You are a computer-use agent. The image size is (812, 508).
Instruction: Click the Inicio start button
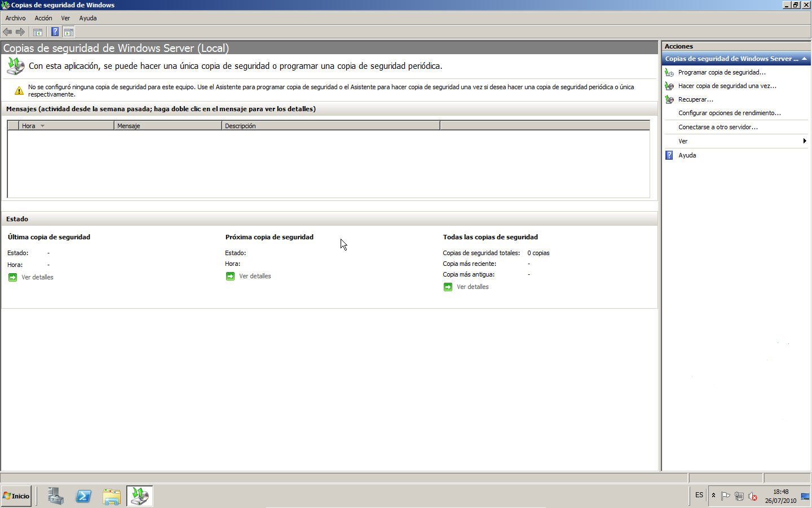tap(16, 496)
